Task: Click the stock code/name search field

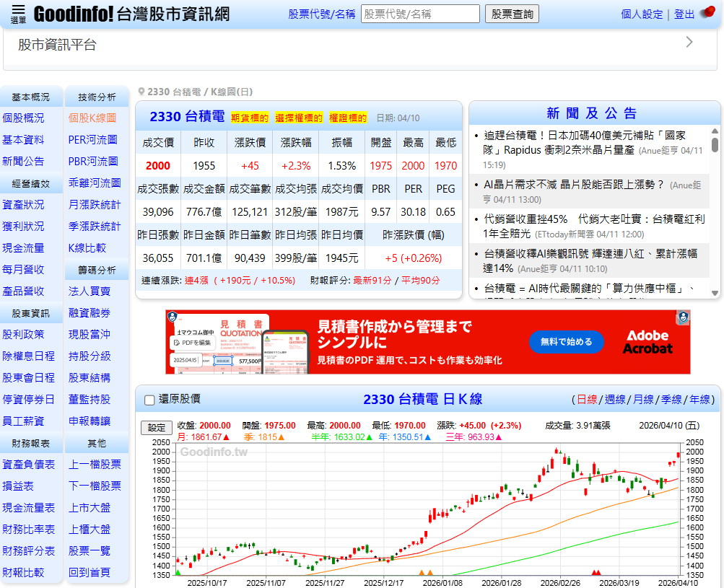Action: (x=420, y=14)
